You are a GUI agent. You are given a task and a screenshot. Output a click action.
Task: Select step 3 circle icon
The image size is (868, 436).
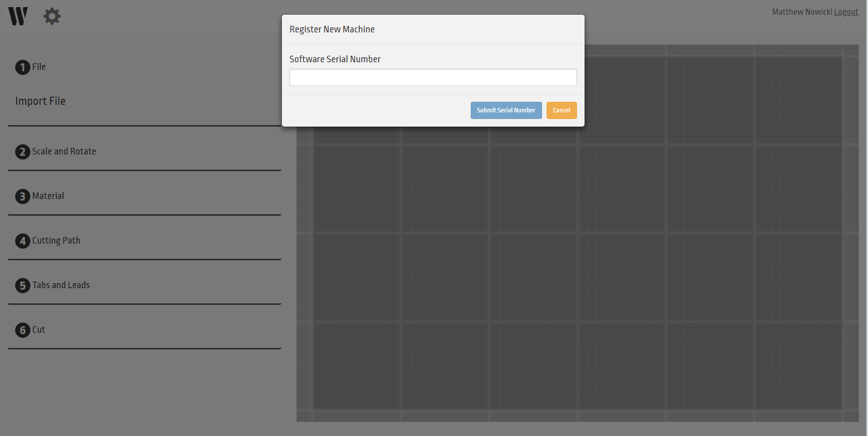[23, 196]
